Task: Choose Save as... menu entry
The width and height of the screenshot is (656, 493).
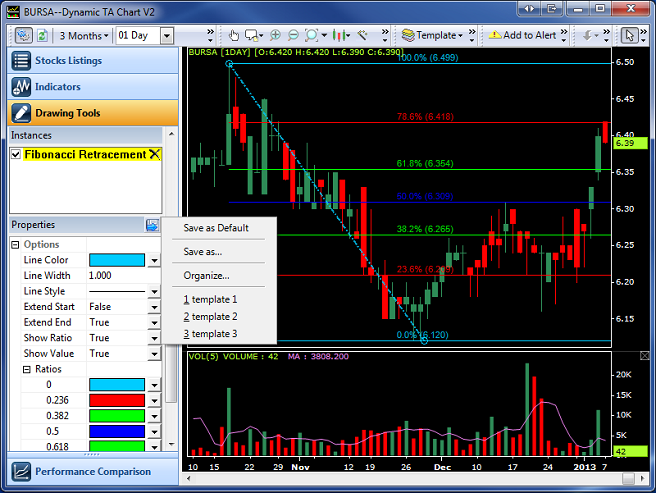Action: click(x=202, y=252)
